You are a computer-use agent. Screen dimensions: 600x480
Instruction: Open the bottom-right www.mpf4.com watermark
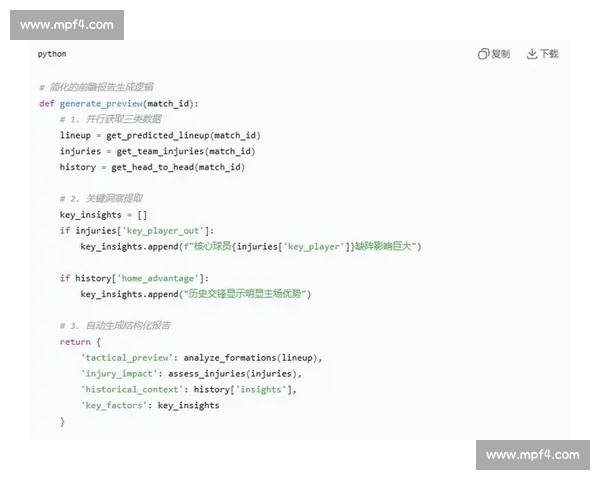click(x=532, y=455)
